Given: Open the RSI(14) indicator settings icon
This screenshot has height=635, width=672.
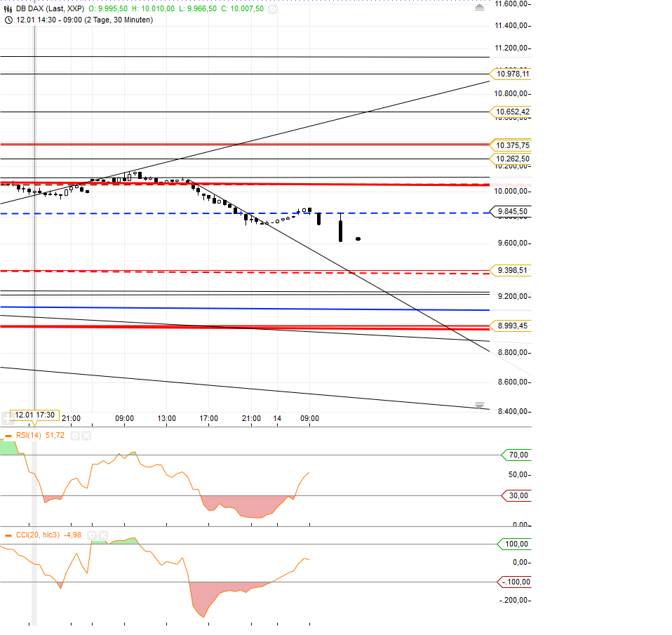Looking at the screenshot, I should tap(74, 435).
